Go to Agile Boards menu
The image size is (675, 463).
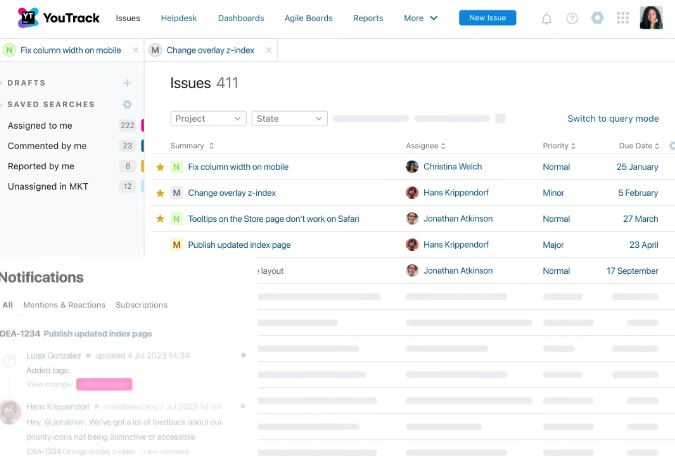(309, 18)
